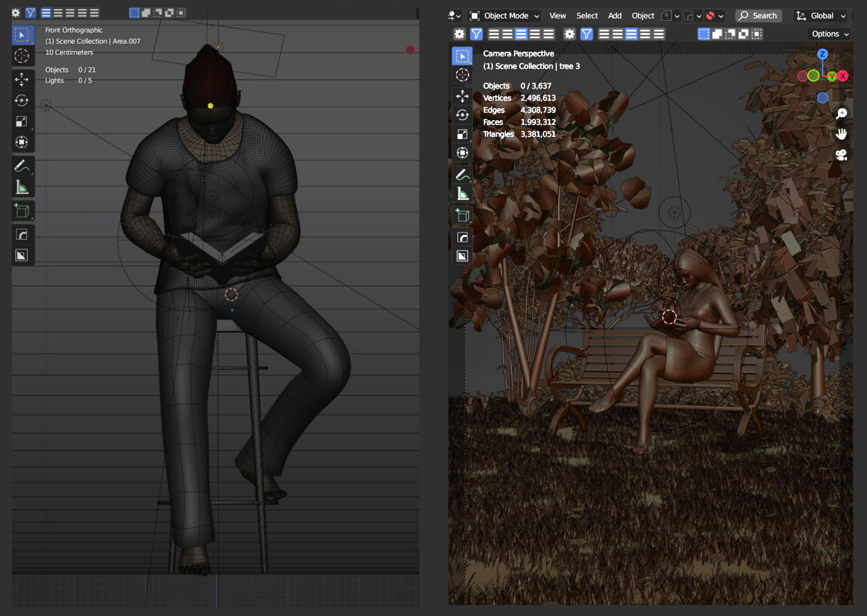
Task: Toggle the first funnel filter in right header
Action: (476, 34)
